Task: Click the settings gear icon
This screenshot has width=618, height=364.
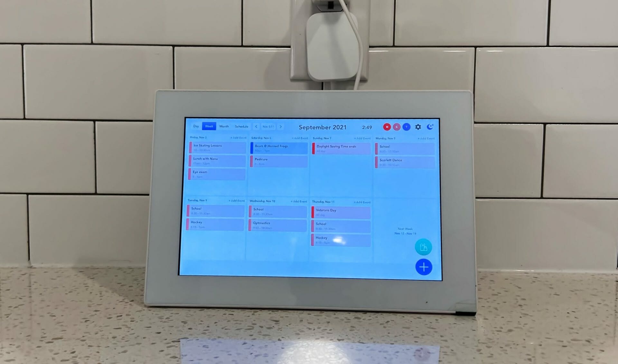Action: point(418,126)
